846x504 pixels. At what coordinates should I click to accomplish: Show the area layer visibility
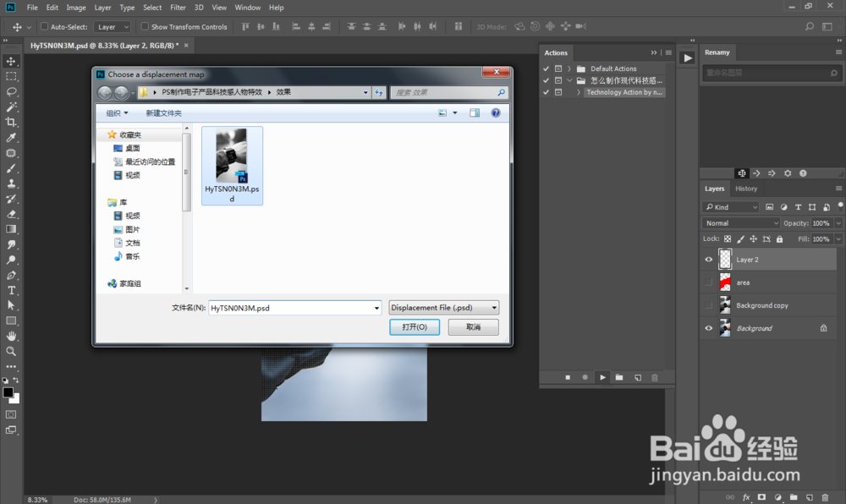(x=708, y=282)
